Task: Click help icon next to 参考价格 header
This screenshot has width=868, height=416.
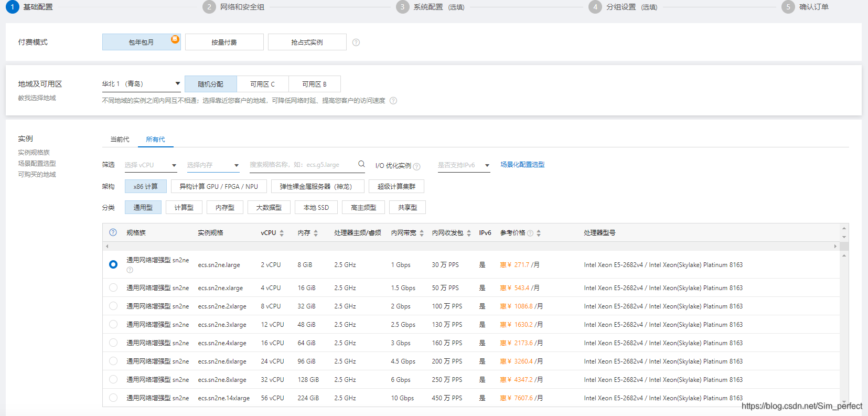Action: pos(530,233)
